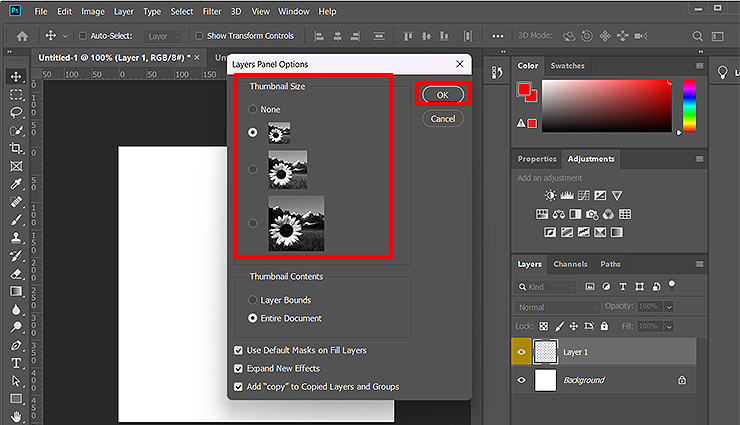Enable Auto-Select checkbox
This screenshot has height=425, width=740.
coord(83,35)
